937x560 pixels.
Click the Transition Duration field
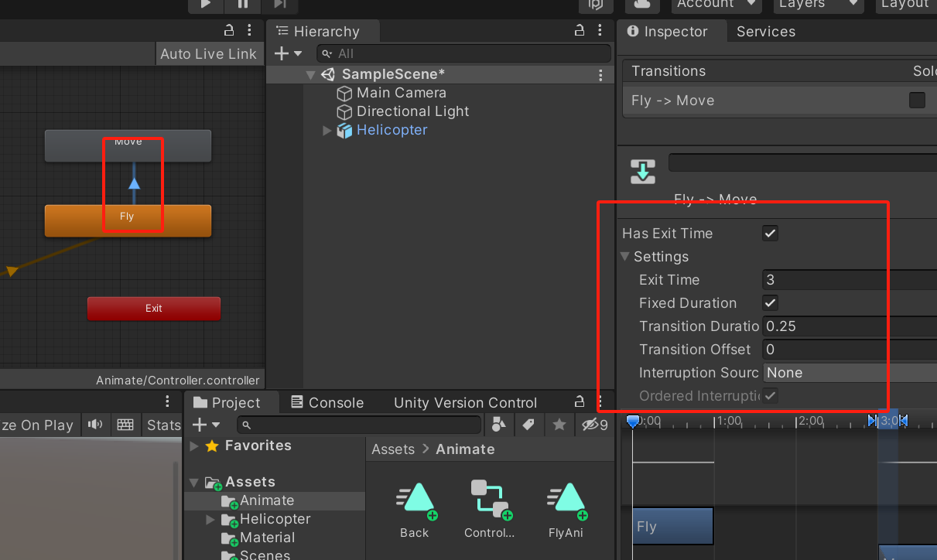pyautogui.click(x=850, y=326)
